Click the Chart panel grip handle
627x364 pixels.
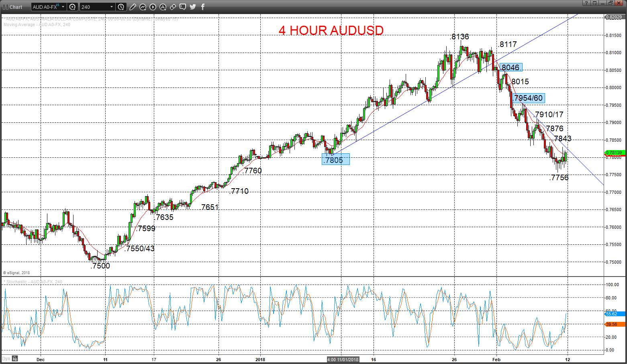pos(6,7)
